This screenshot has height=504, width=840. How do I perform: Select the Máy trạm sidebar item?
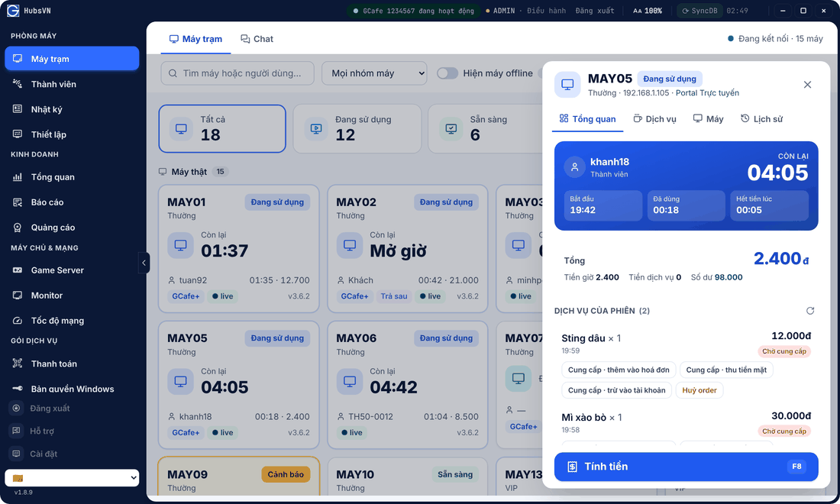[72, 59]
